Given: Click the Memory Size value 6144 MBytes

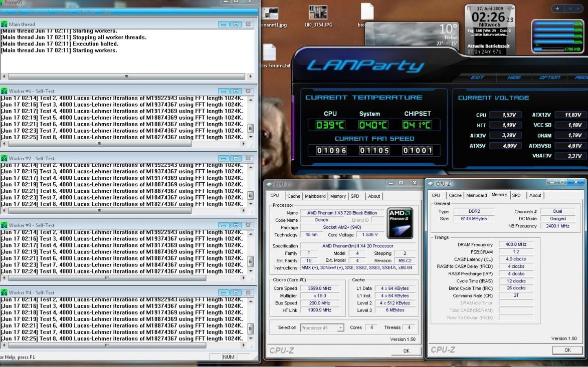Looking at the screenshot, I should pyautogui.click(x=474, y=219).
